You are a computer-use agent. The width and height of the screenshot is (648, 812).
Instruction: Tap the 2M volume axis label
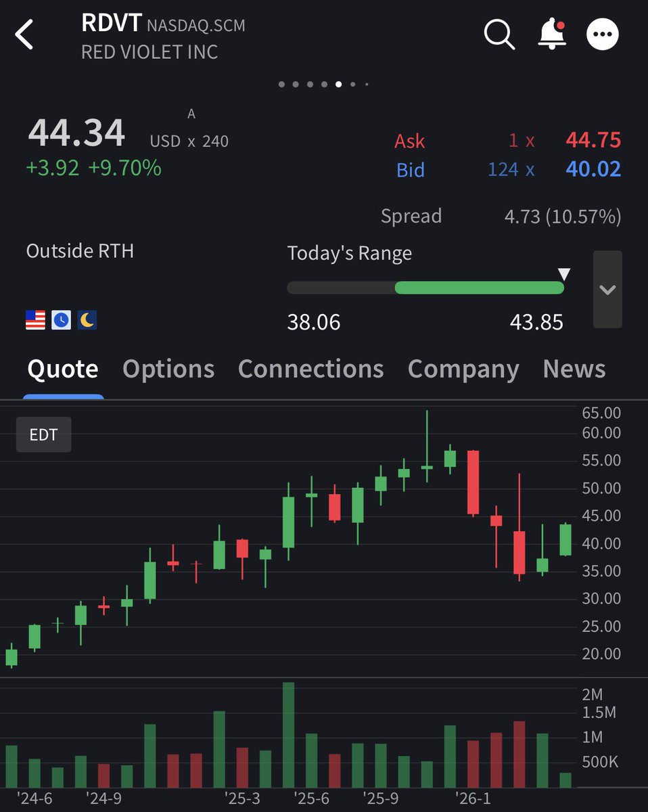[x=592, y=694]
